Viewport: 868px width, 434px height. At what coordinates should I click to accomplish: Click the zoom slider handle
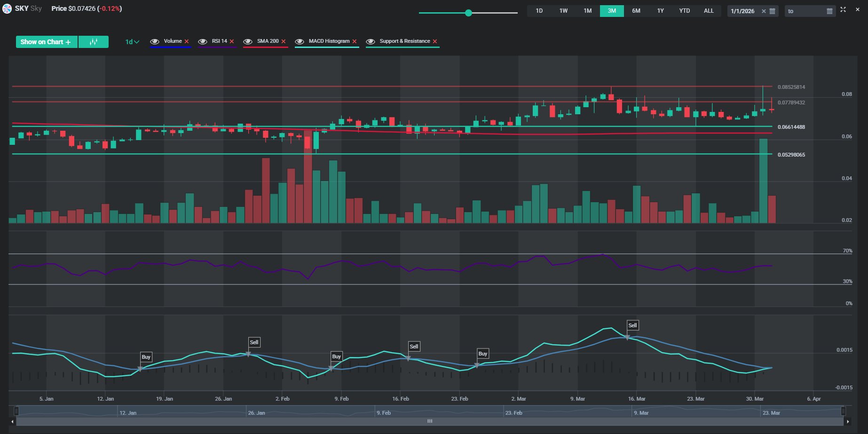coord(468,13)
